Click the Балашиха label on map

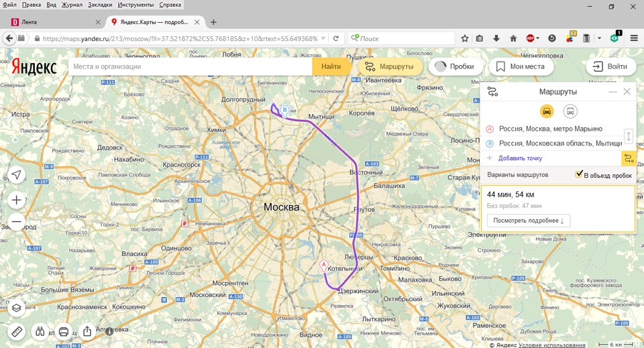pyautogui.click(x=389, y=186)
